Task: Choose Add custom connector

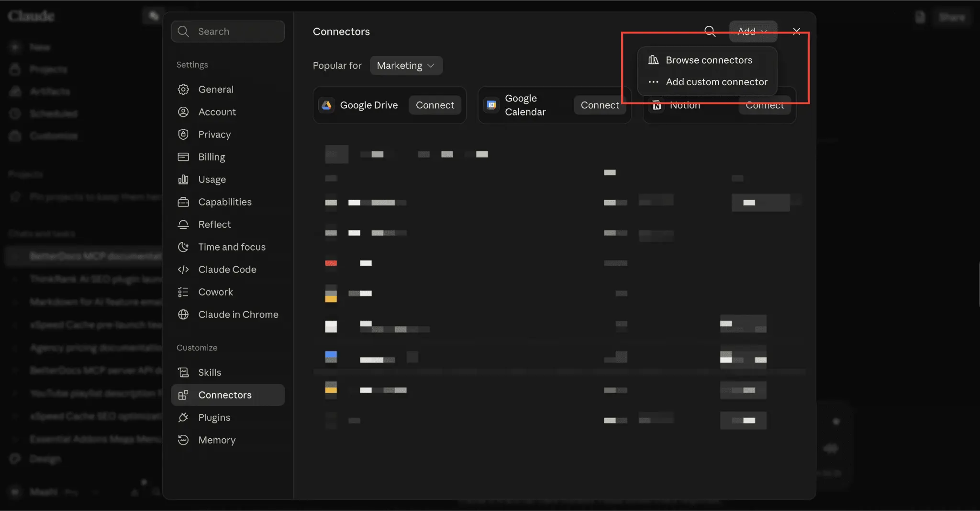Action: pos(707,82)
